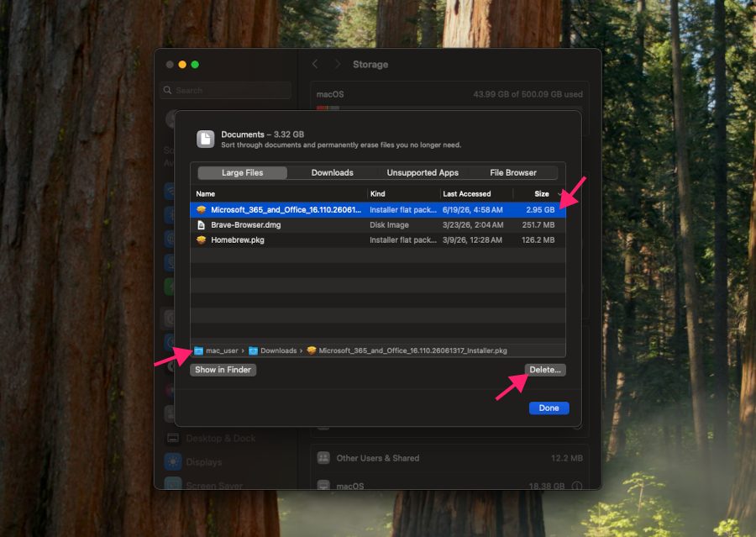Viewport: 756px width, 537px height.
Task: Click the Brave-Browser disk image icon
Action: 201,225
